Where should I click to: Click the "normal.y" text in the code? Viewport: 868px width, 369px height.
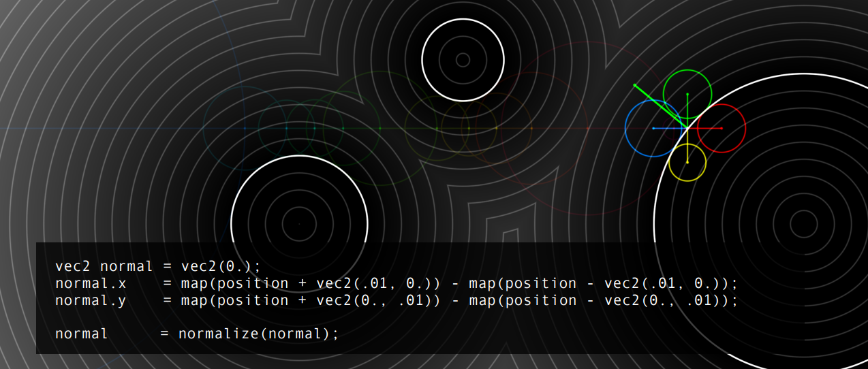91,300
